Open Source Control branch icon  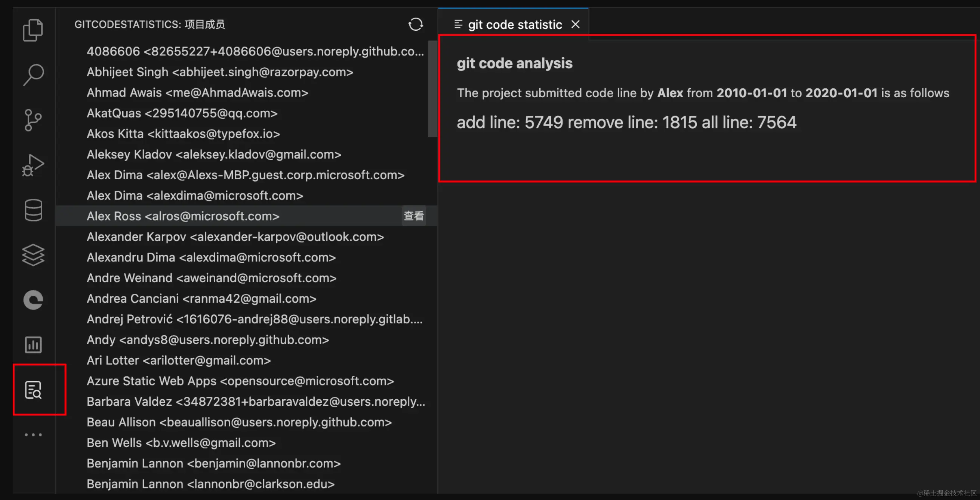tap(33, 120)
